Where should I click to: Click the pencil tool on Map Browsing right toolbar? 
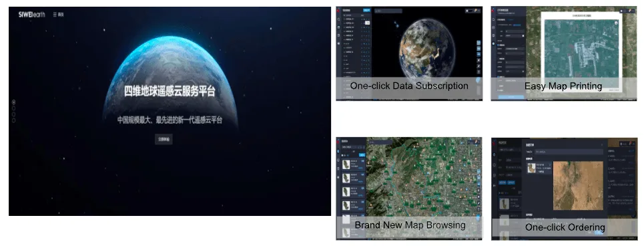(x=478, y=203)
